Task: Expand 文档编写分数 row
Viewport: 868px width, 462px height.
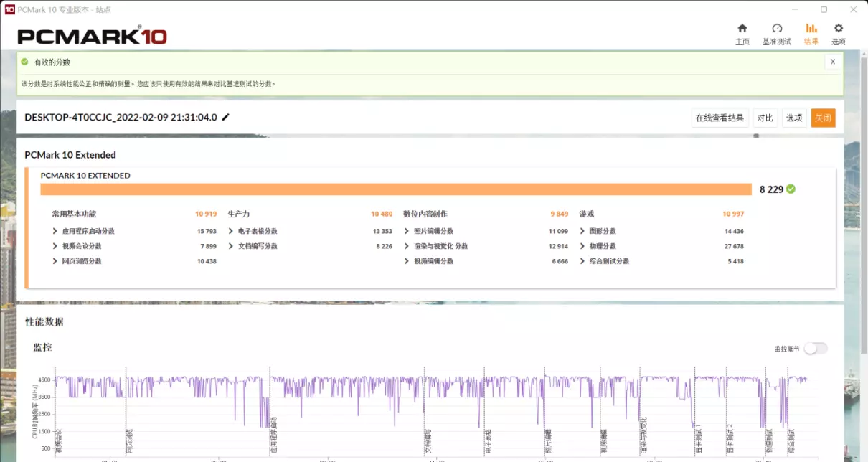Action: pyautogui.click(x=231, y=246)
